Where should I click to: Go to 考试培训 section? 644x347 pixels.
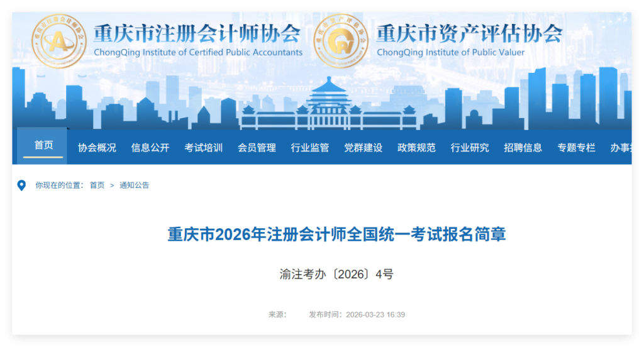203,148
